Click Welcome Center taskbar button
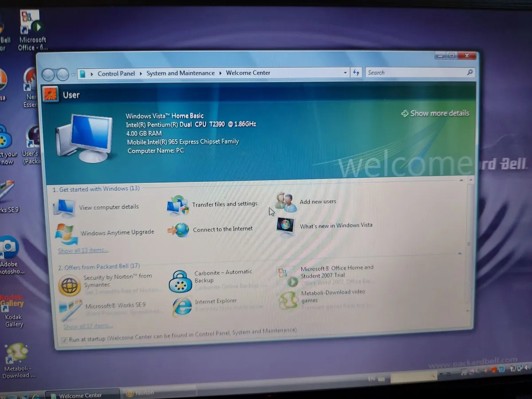Screen dimensions: 532x399 tap(82, 394)
